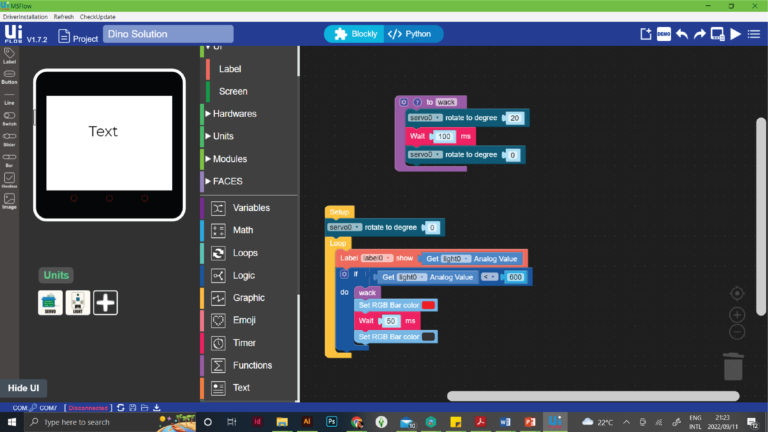The width and height of the screenshot is (768, 432).
Task: Add a new unit with plus icon
Action: pyautogui.click(x=106, y=302)
